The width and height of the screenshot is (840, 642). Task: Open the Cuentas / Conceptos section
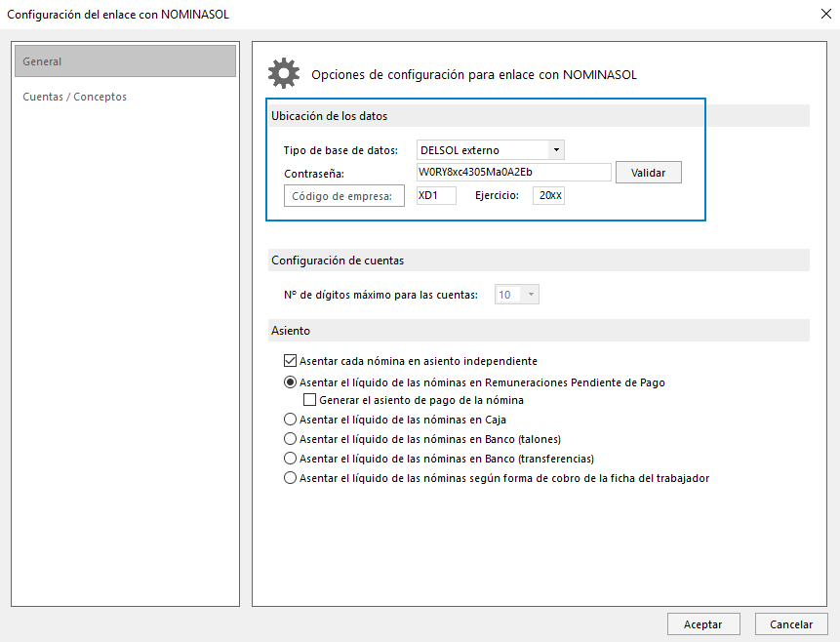(74, 97)
